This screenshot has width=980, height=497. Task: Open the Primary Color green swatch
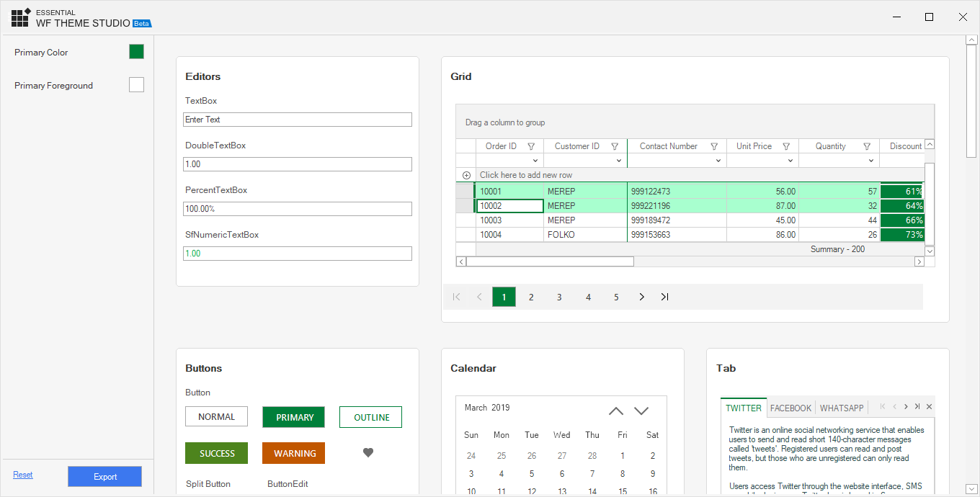coord(136,52)
